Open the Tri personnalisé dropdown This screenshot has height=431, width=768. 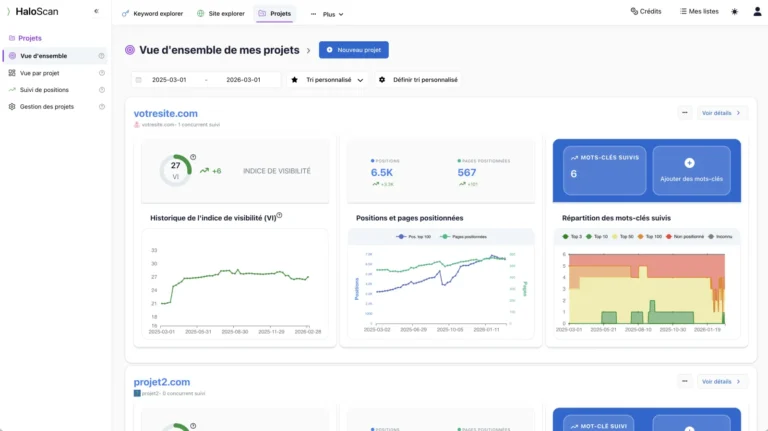(327, 80)
